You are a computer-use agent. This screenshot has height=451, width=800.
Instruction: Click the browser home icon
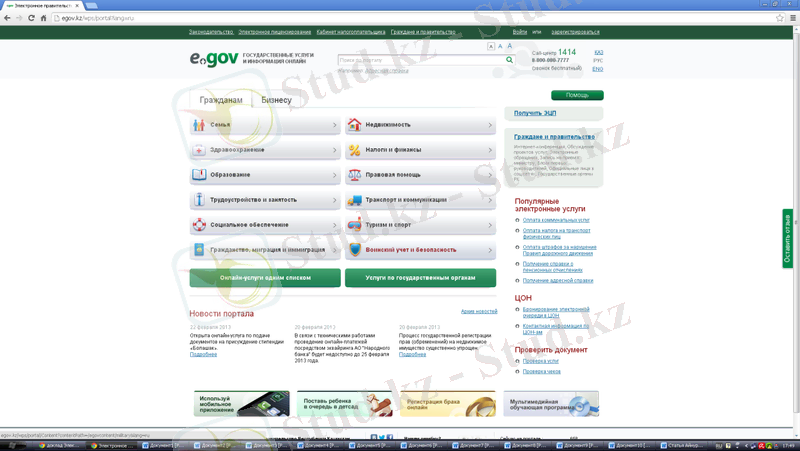[x=43, y=18]
